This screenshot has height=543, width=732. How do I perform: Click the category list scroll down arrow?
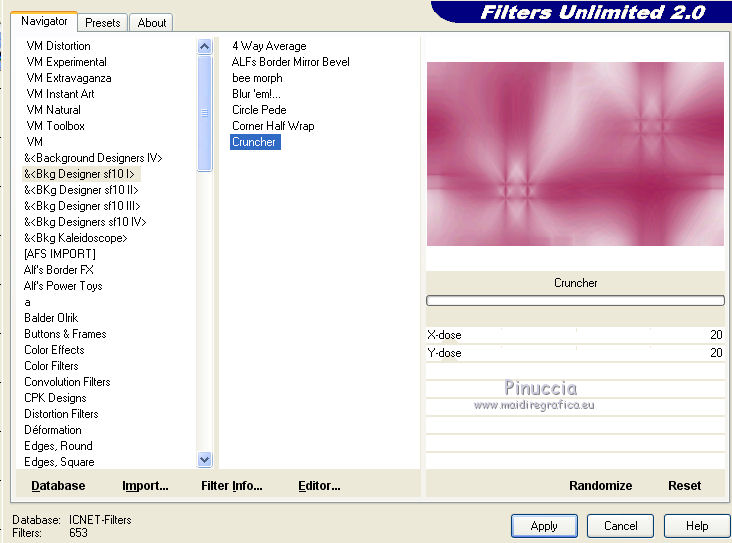click(204, 460)
